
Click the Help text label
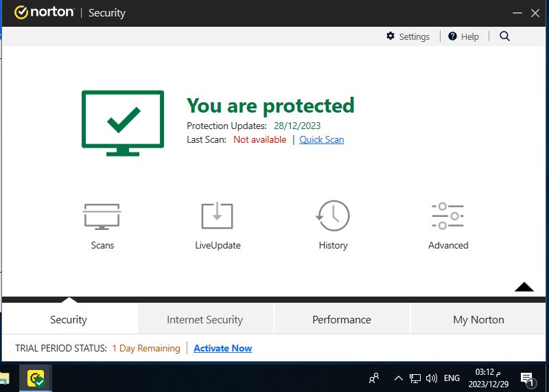point(470,36)
